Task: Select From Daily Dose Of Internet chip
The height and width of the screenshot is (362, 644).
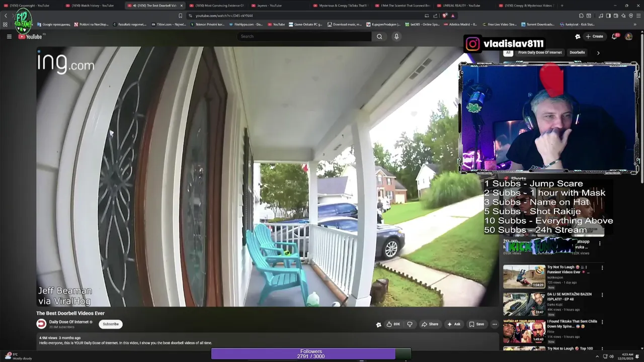Action: pyautogui.click(x=540, y=52)
